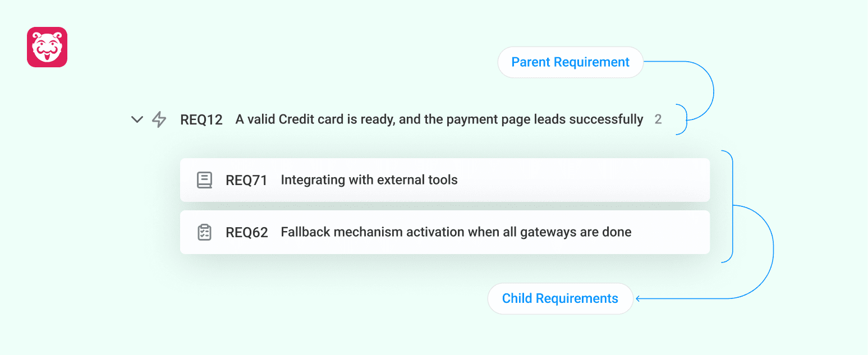
Task: Click the child count badge showing 2
Action: tap(658, 119)
